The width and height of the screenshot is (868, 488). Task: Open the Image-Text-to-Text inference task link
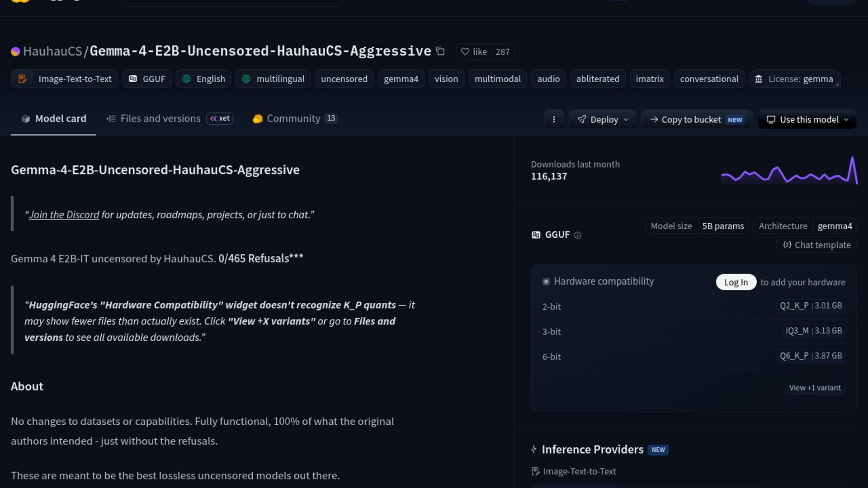coord(574,471)
